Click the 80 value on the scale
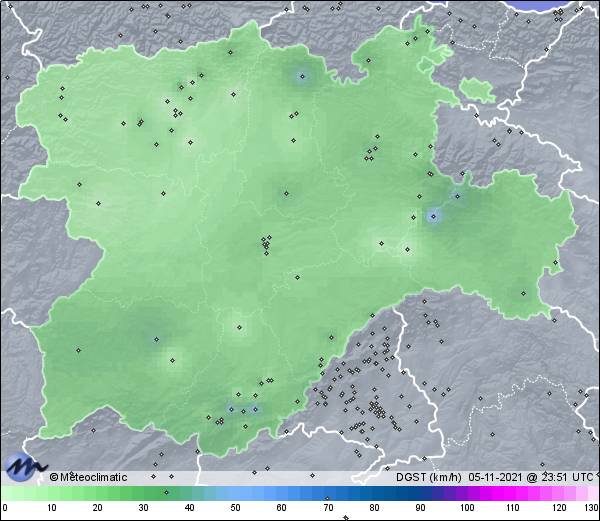 tap(374, 508)
